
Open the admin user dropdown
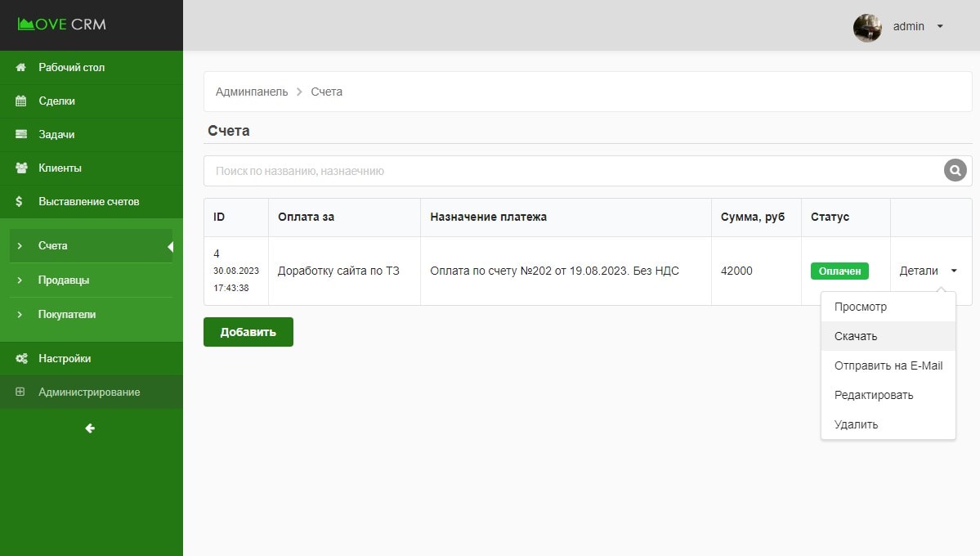[939, 26]
